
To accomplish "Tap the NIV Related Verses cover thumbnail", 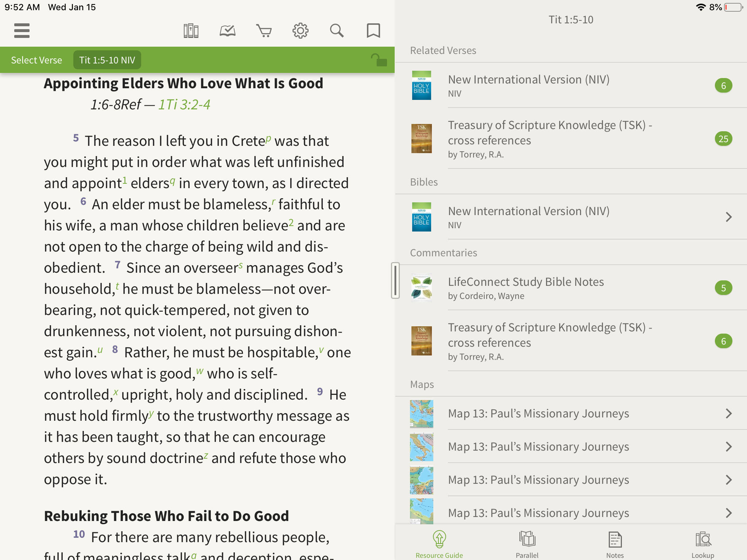I will [421, 85].
